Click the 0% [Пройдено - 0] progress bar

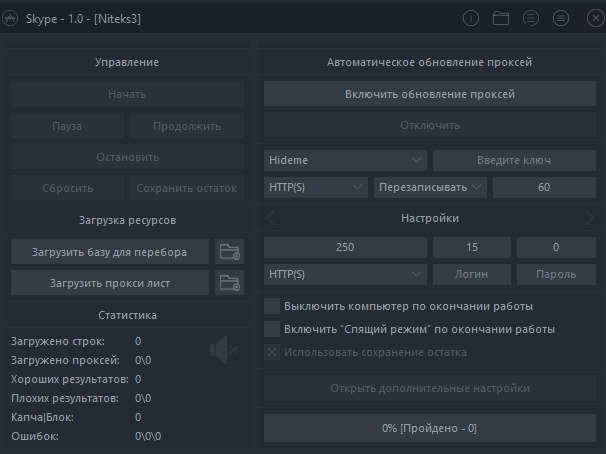[429, 428]
